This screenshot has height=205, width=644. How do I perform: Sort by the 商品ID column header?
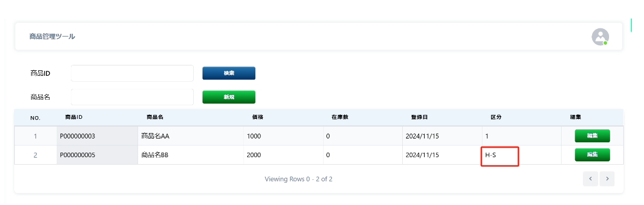click(x=74, y=117)
